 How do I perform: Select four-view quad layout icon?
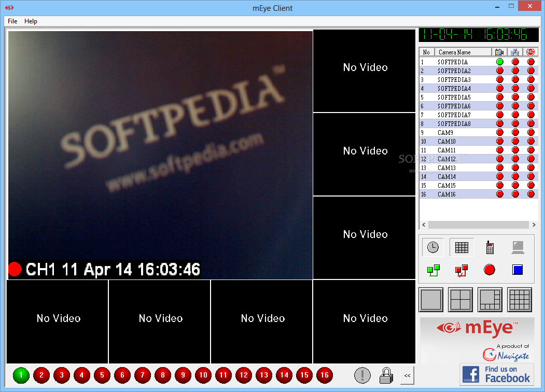point(460,300)
